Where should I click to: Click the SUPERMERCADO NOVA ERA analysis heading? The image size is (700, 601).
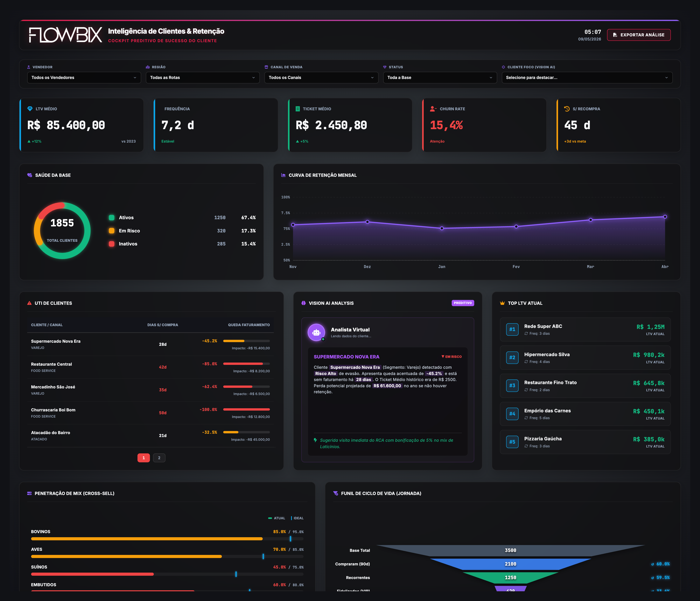point(346,357)
